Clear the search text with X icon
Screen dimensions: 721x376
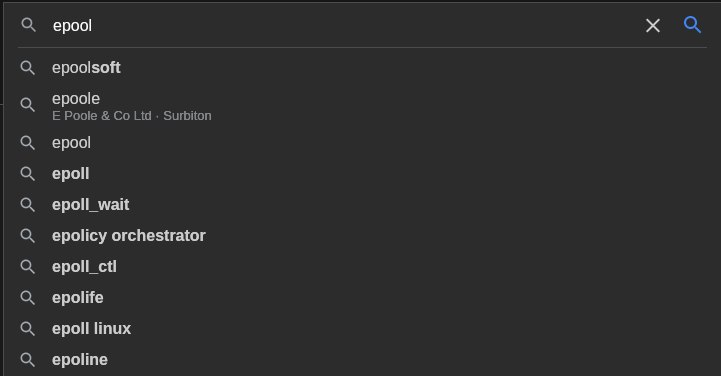pyautogui.click(x=652, y=25)
